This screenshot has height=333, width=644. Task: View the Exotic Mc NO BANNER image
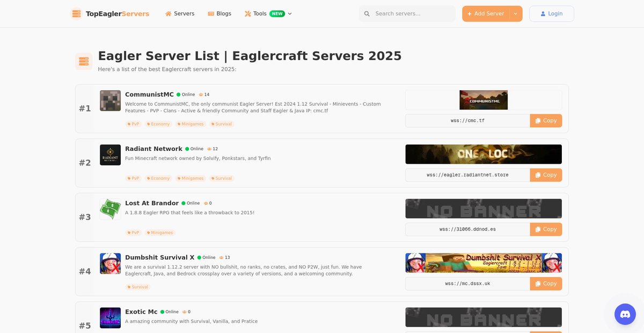(x=484, y=317)
